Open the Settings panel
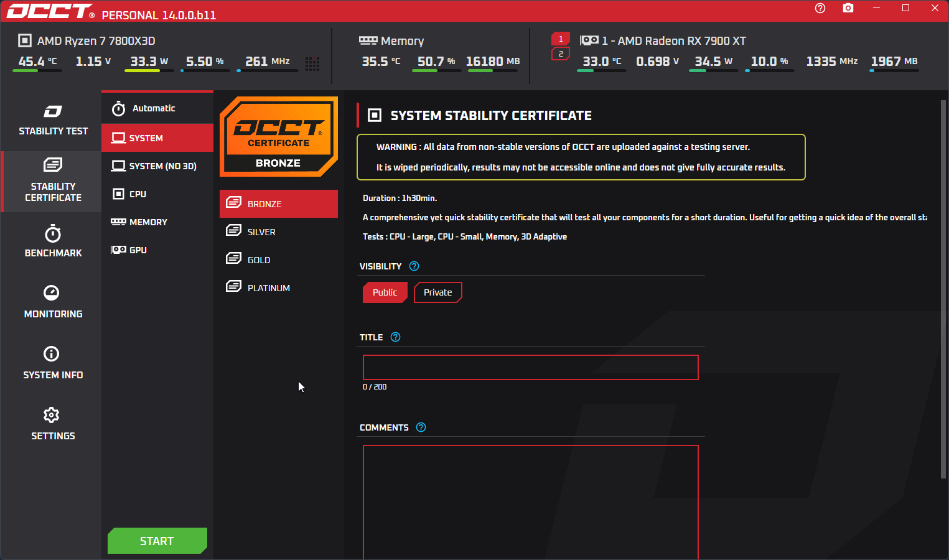 tap(53, 425)
